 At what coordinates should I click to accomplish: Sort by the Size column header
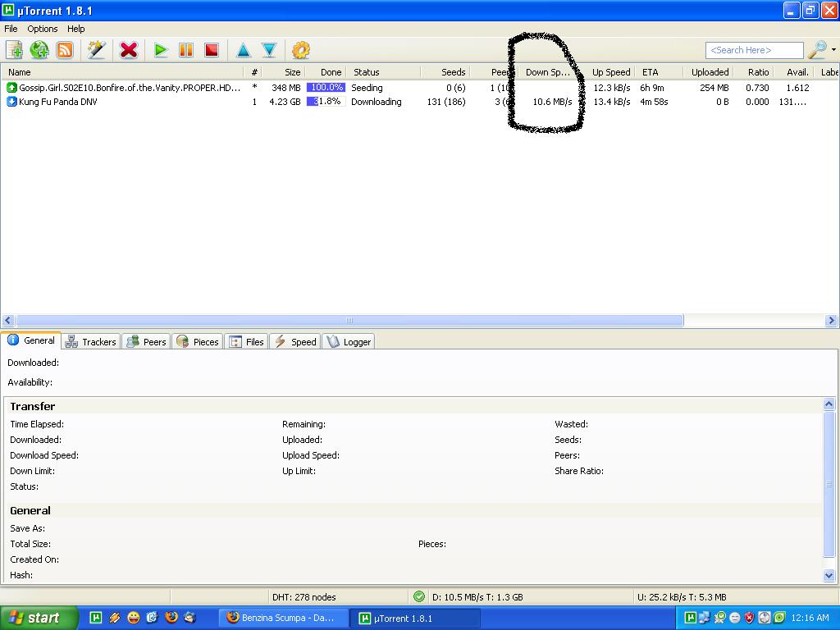285,72
